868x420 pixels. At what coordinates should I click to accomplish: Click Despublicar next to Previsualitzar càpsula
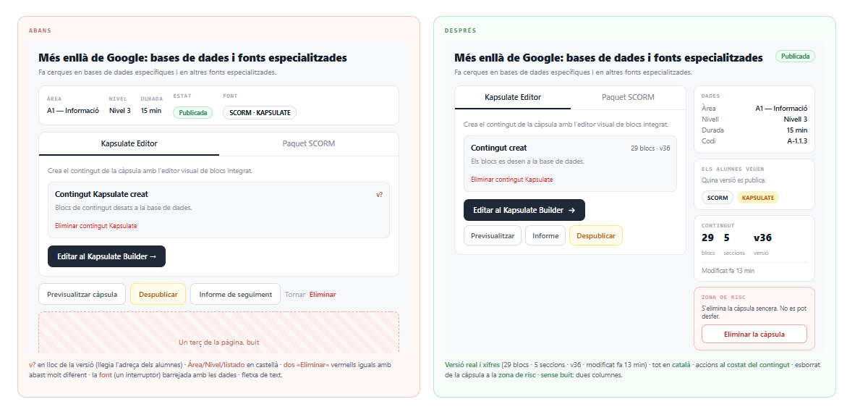pyautogui.click(x=158, y=294)
